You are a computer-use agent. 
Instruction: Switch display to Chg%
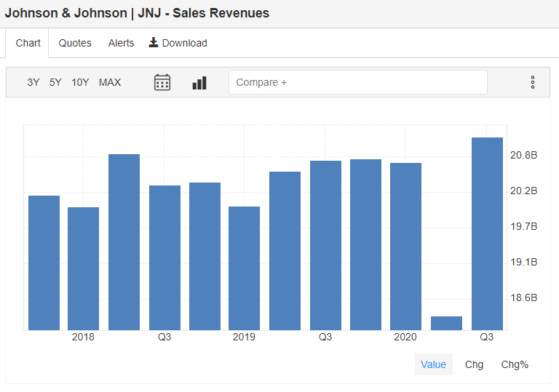(x=515, y=364)
